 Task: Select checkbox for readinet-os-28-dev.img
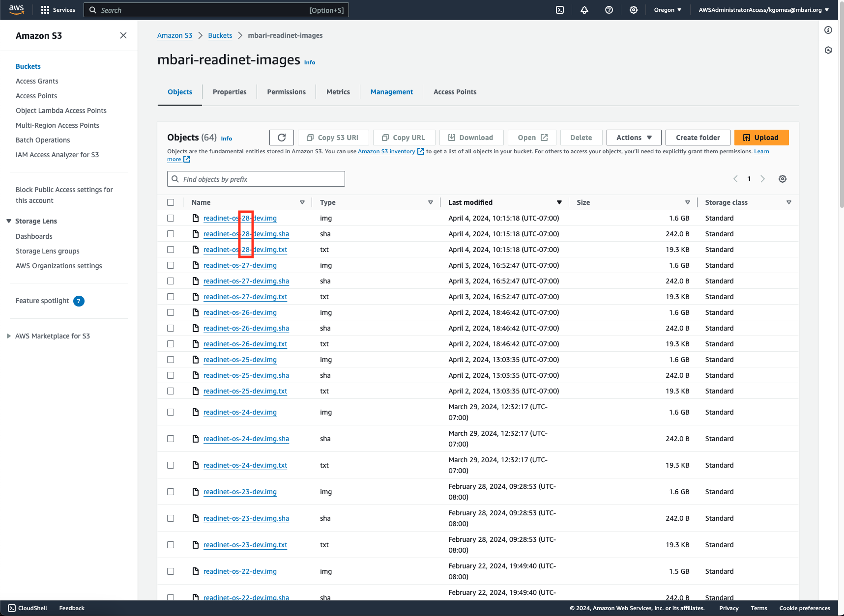[171, 218]
